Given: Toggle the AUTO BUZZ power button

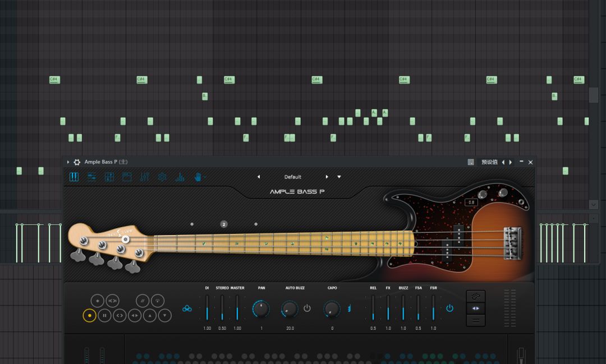Looking at the screenshot, I should (x=307, y=308).
